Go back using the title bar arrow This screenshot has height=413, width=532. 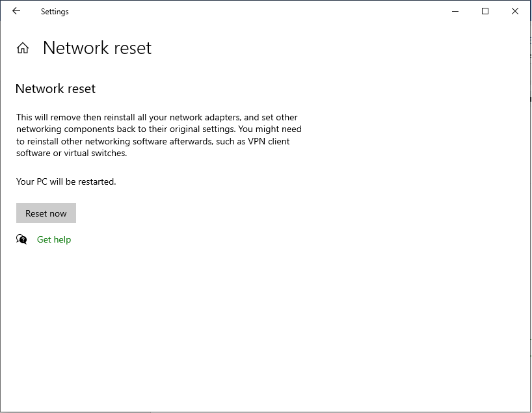[x=16, y=11]
